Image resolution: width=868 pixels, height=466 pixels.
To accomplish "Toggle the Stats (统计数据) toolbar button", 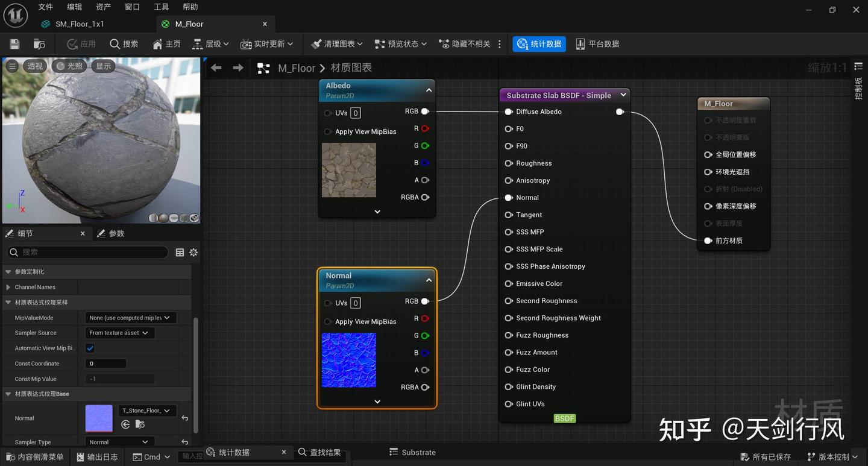I will click(539, 44).
